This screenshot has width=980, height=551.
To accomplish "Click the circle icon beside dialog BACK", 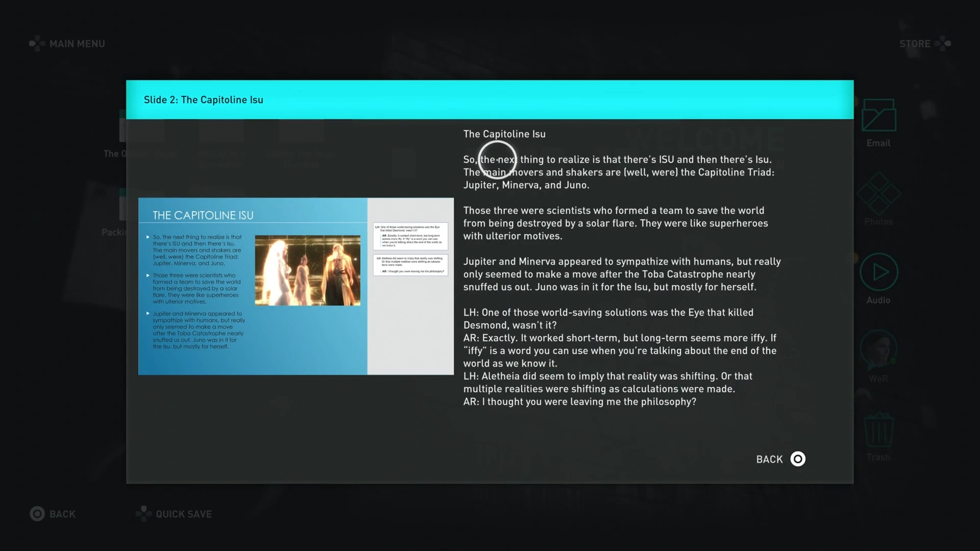I will [x=798, y=459].
